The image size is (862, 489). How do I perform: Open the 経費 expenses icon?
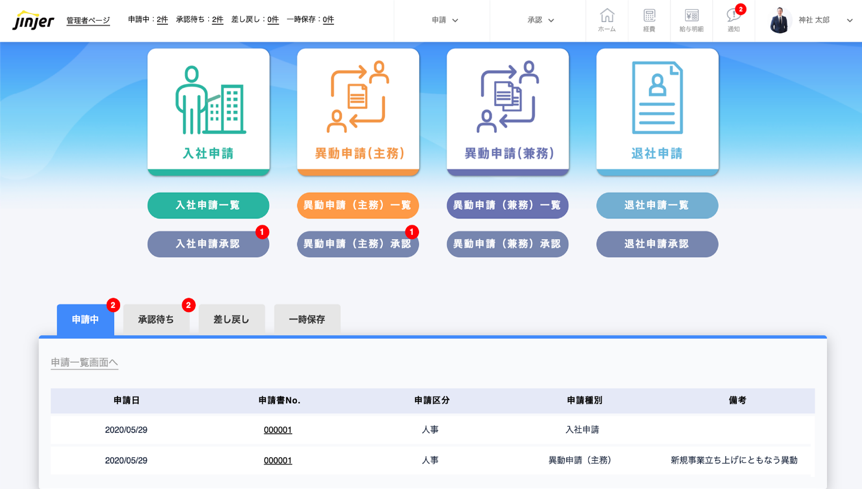[649, 20]
